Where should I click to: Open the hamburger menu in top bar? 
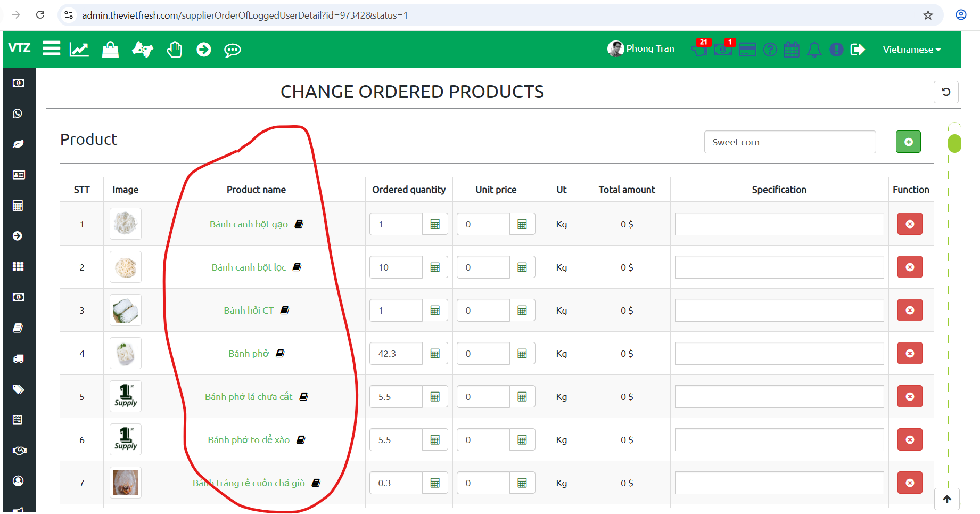[x=51, y=49]
